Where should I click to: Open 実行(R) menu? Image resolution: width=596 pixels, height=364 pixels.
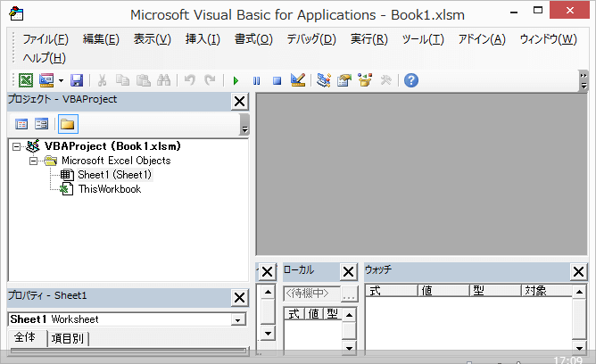pos(369,39)
